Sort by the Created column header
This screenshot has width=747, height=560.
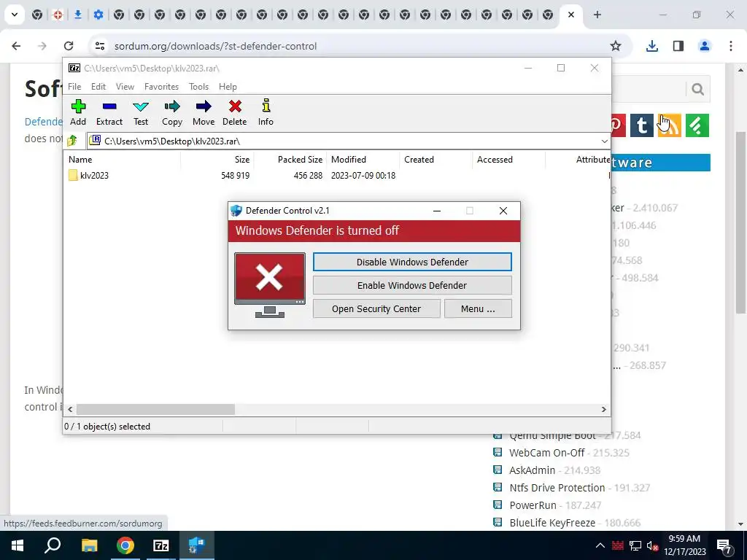coord(436,160)
